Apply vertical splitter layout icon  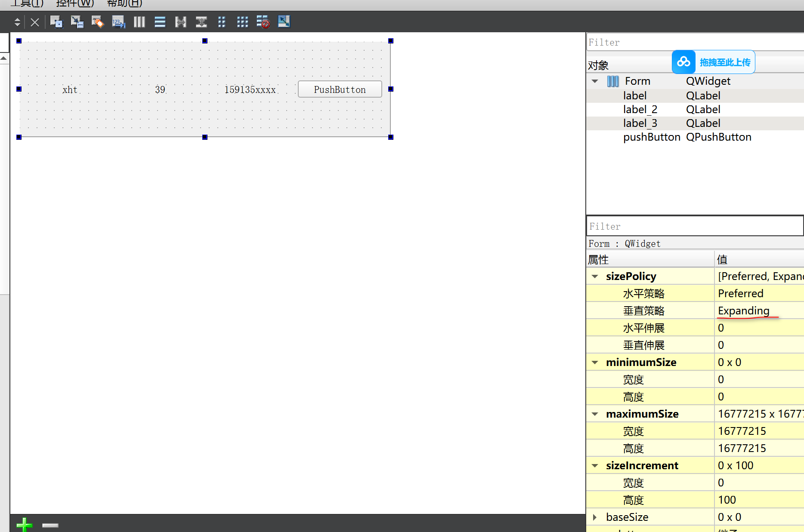pos(201,22)
